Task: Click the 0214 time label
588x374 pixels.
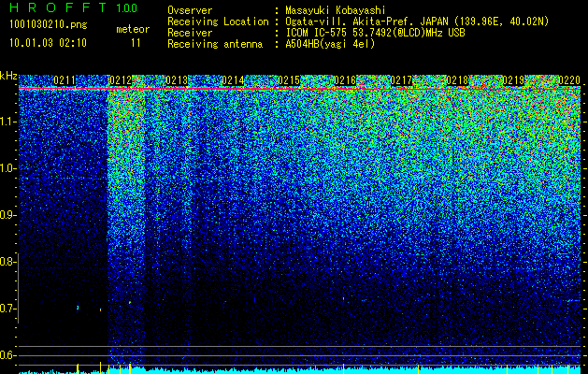Action: (x=233, y=80)
